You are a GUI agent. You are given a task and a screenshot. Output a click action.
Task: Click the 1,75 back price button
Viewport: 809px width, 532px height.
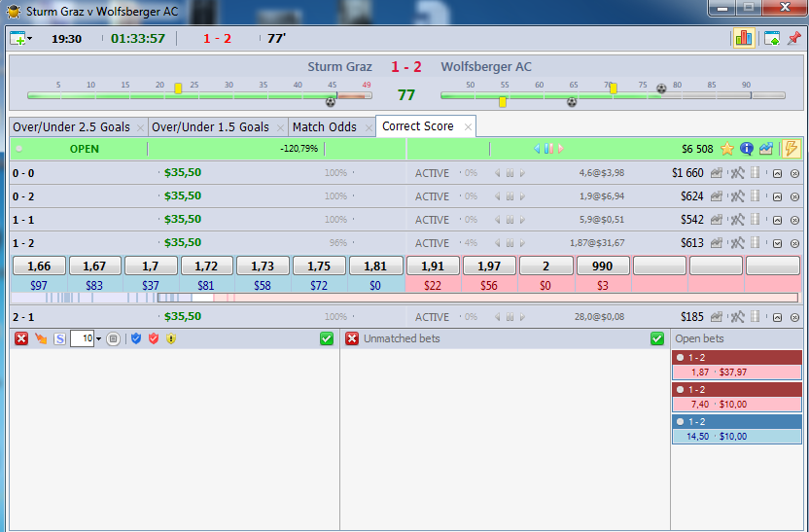click(x=319, y=266)
